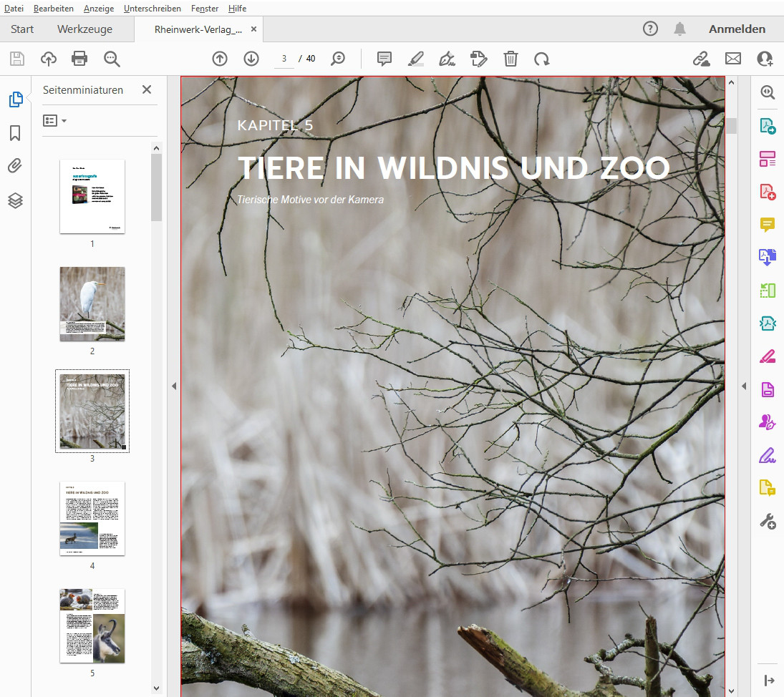Show the Bookmarks panel
This screenshot has height=697, width=784.
[15, 133]
